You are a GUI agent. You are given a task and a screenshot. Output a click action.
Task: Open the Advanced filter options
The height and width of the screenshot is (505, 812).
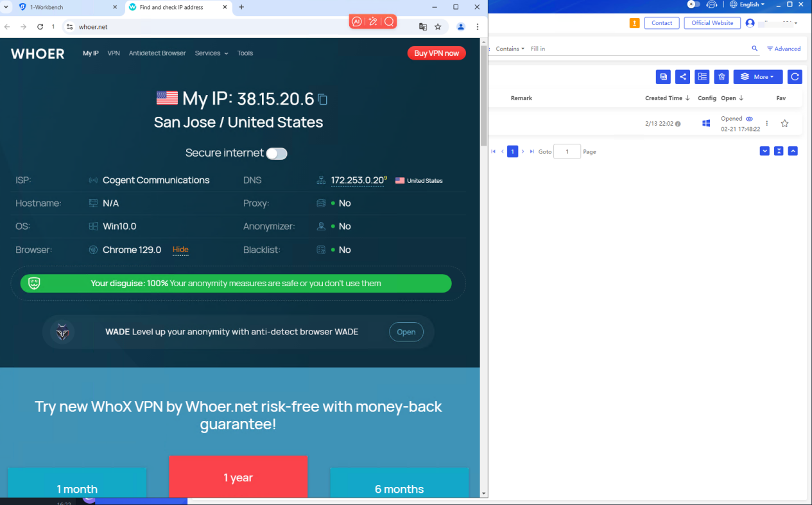pos(784,49)
